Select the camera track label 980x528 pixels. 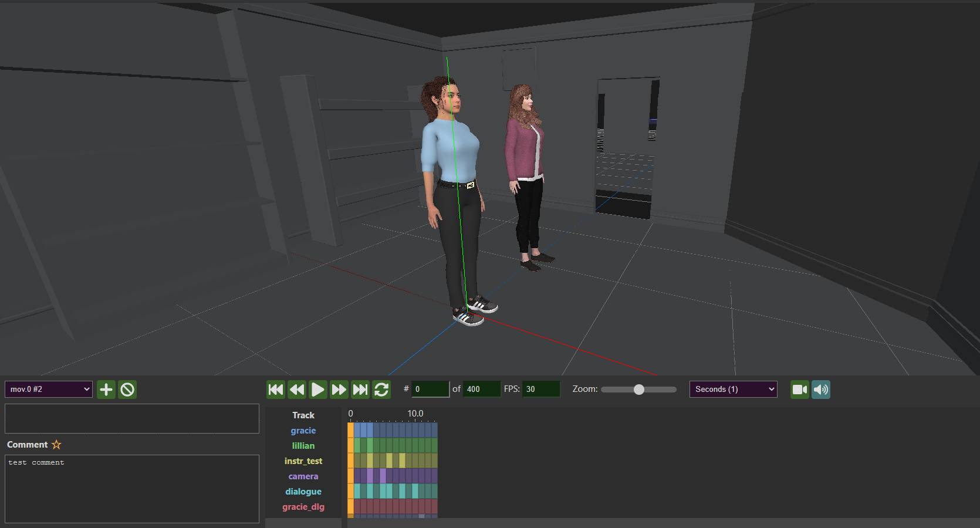303,476
